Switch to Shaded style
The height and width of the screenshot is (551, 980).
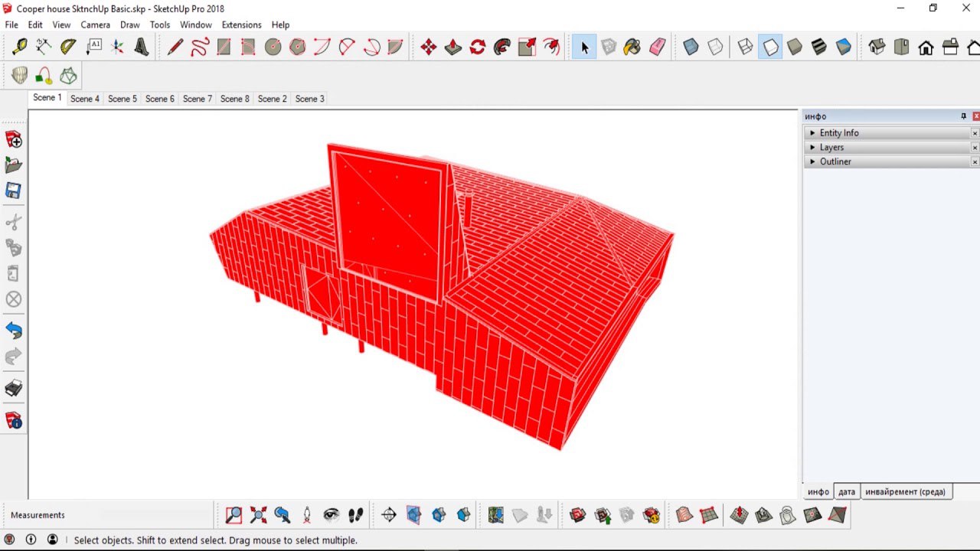(795, 47)
